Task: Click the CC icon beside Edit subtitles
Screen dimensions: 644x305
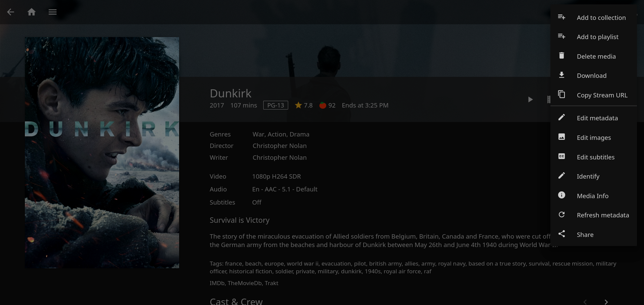Action: [x=562, y=156]
